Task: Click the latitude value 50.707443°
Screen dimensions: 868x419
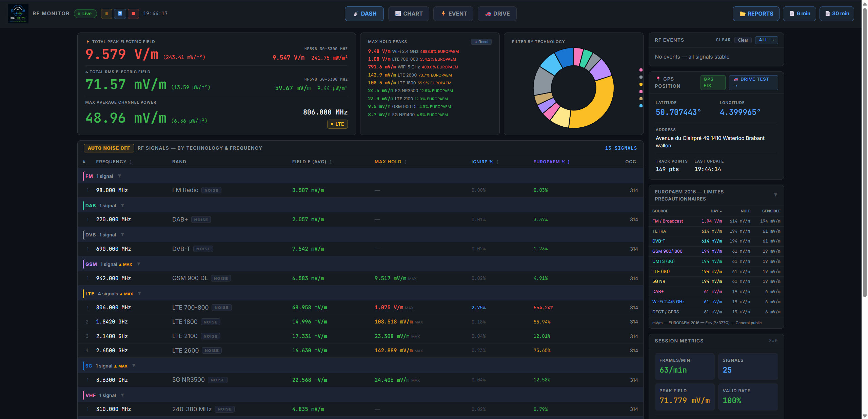Action: pos(678,112)
